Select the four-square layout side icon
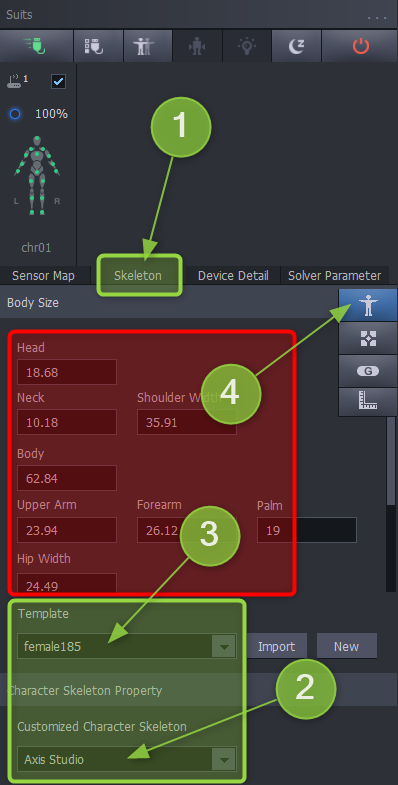The width and height of the screenshot is (398, 785). click(x=368, y=338)
